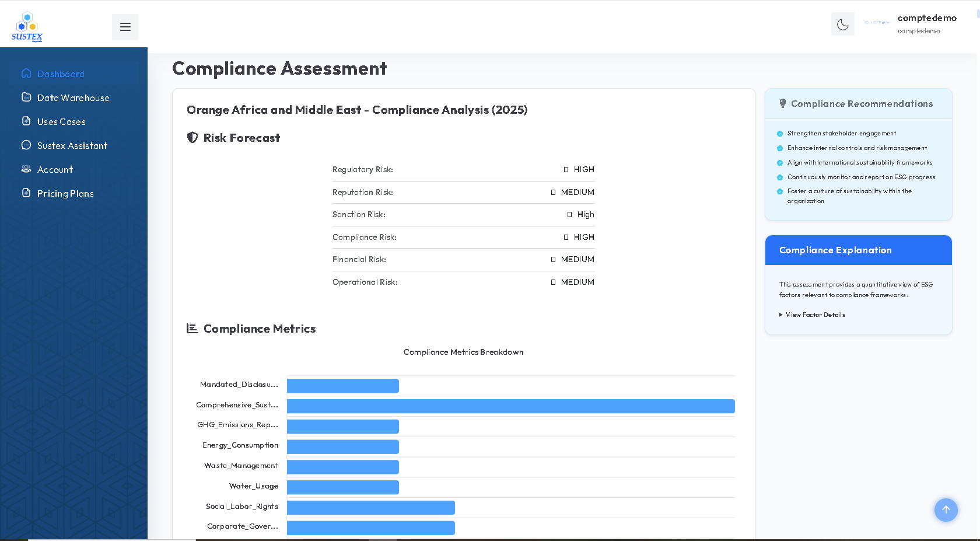Click the Uses Cases document icon

click(x=26, y=121)
